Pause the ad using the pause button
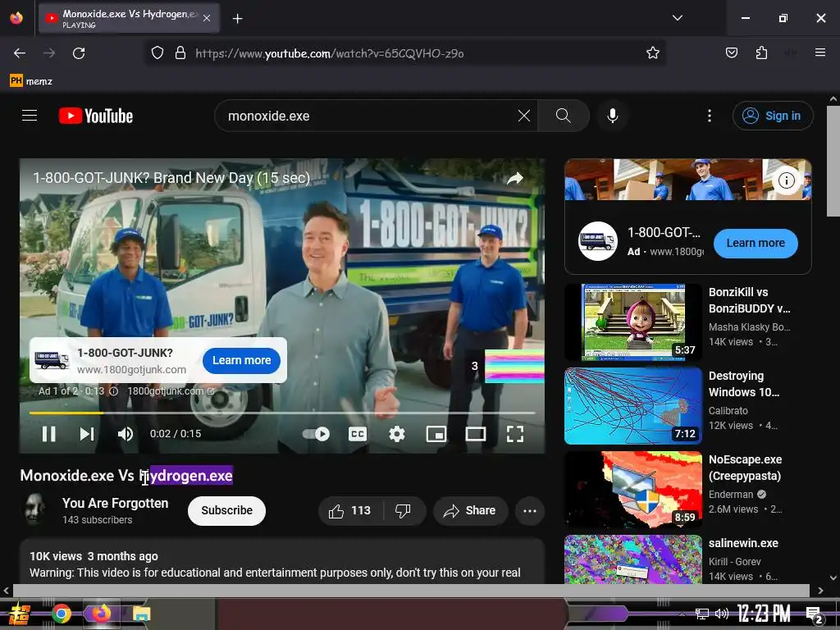 pos(48,434)
